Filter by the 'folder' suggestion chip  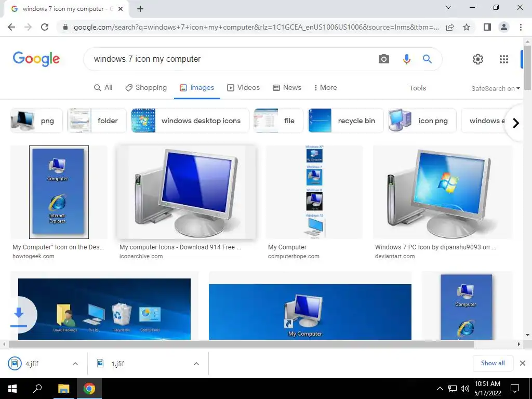(97, 121)
